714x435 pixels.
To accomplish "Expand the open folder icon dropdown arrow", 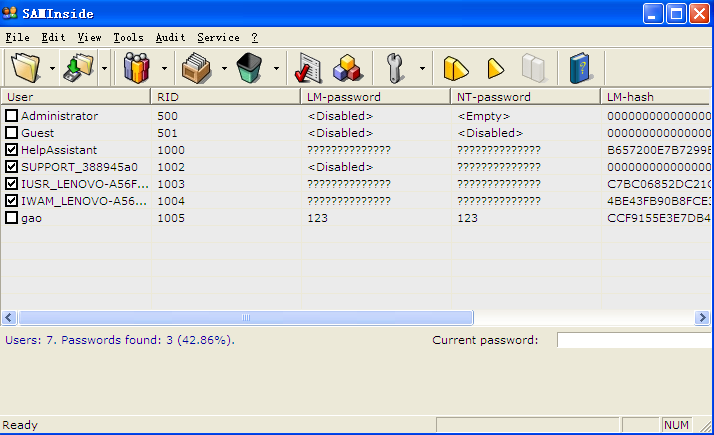I will 52,68.
